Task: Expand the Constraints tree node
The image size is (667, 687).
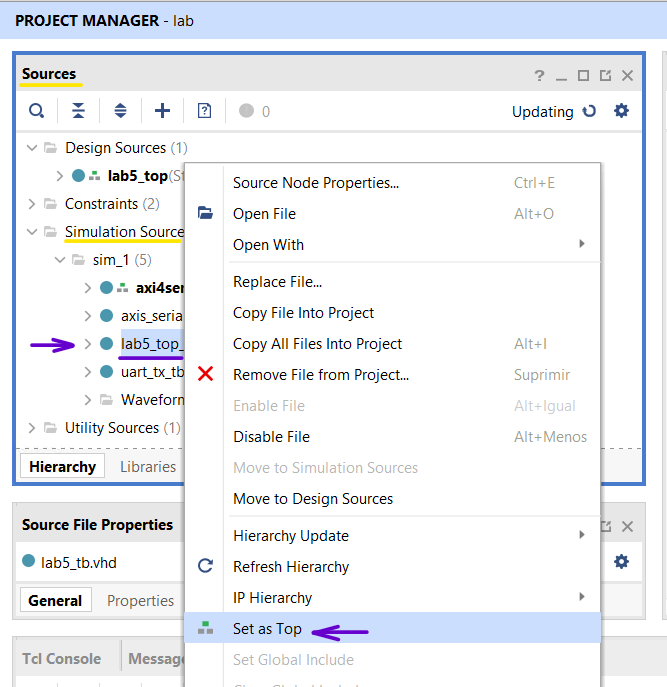Action: pos(31,204)
